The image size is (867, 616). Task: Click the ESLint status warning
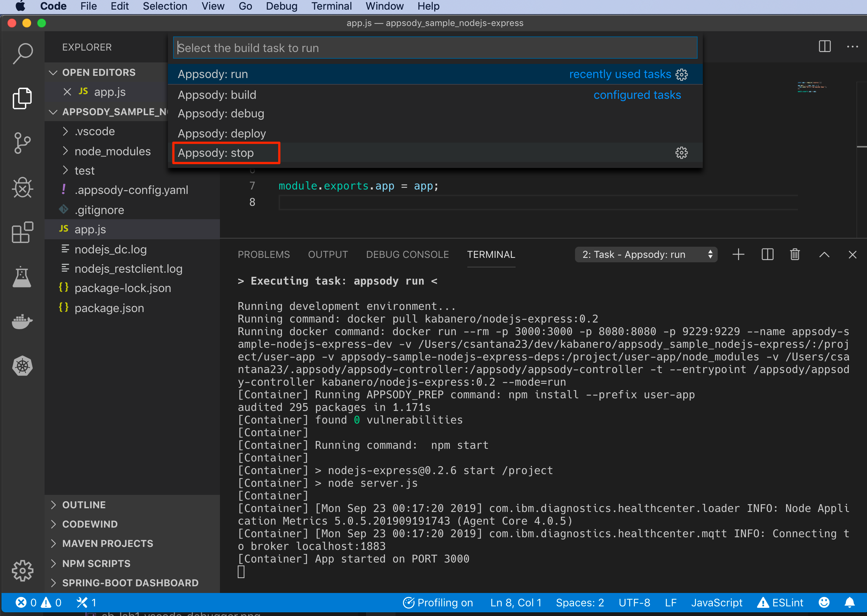pyautogui.click(x=780, y=602)
